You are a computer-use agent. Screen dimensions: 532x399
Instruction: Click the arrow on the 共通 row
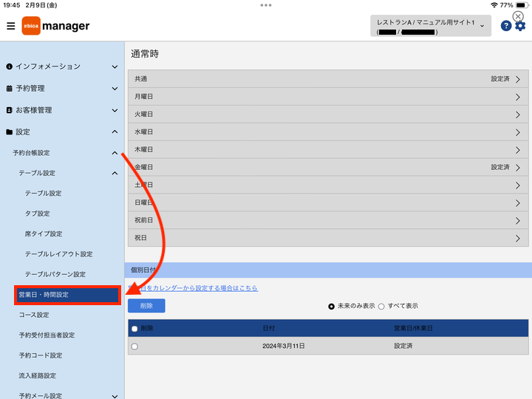pos(518,79)
